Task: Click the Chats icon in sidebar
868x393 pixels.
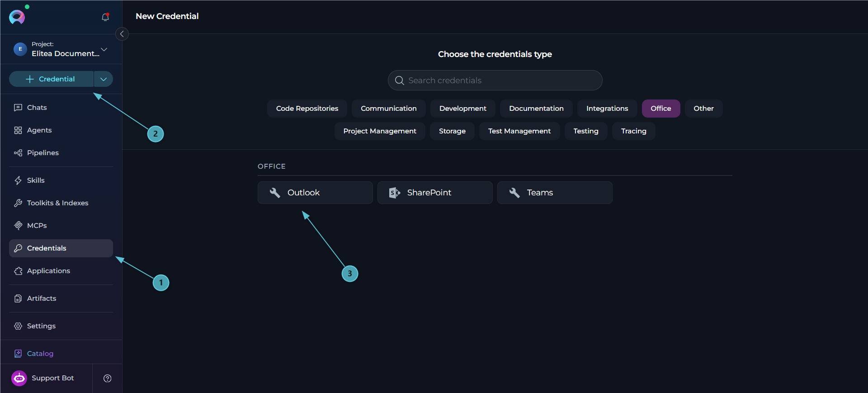Action: 18,108
